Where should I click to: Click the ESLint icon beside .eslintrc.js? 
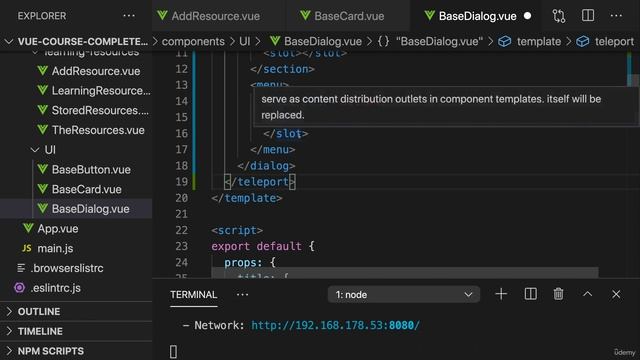point(19,288)
